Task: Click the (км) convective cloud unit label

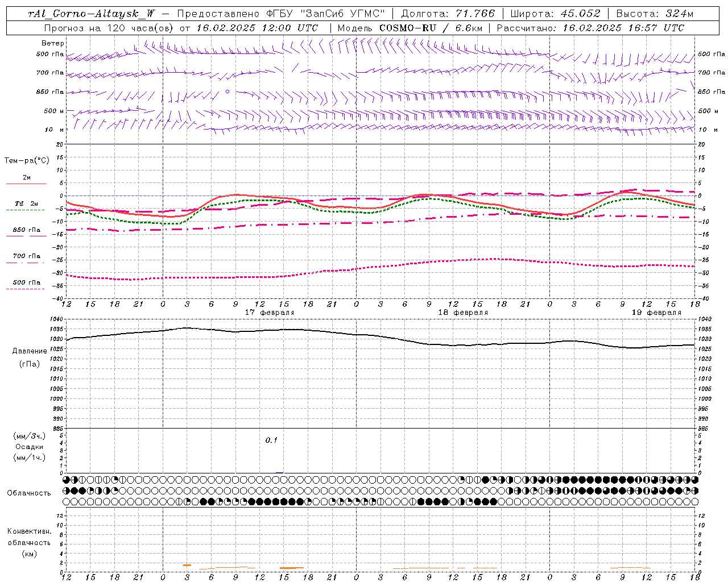Action: click(30, 554)
